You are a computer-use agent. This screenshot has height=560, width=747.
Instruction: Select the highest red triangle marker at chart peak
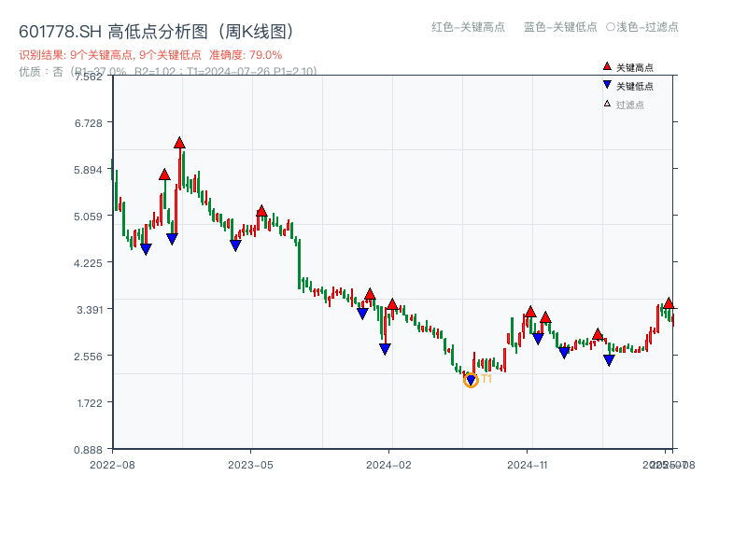(179, 143)
